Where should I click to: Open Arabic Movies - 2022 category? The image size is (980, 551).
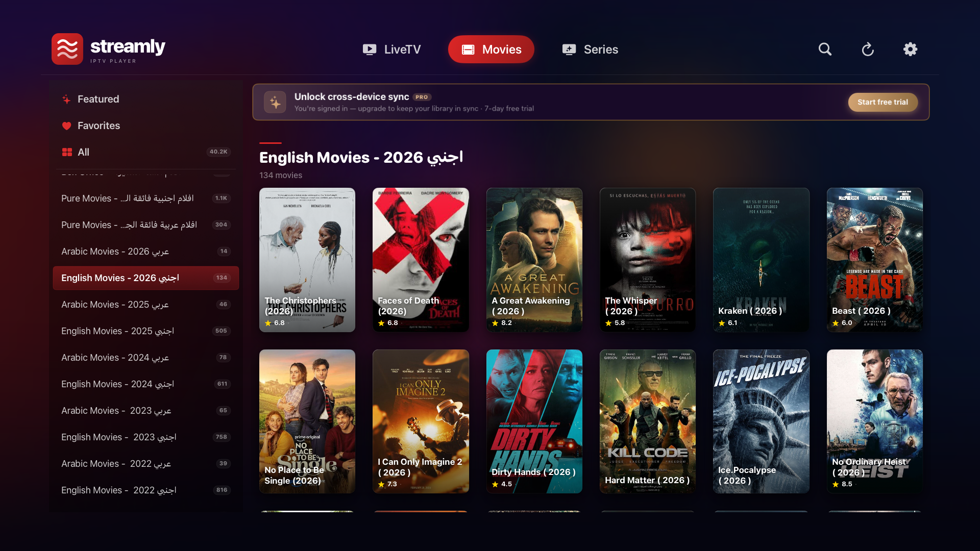coord(146,464)
